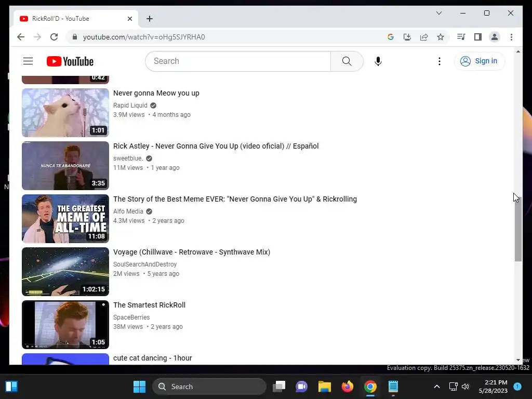532x399 pixels.
Task: Visit the Alfo Media channel
Action: [128, 211]
